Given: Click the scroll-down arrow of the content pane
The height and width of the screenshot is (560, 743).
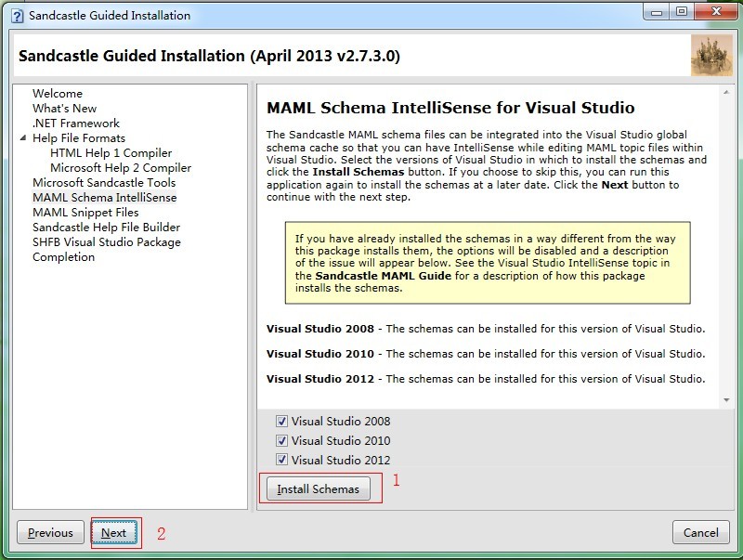Looking at the screenshot, I should [726, 400].
